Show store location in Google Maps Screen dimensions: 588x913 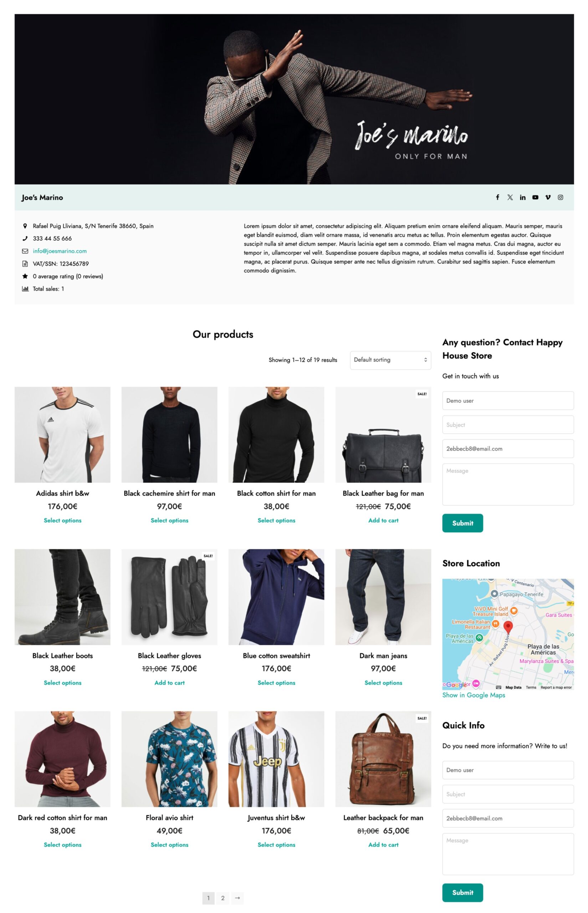click(x=474, y=695)
